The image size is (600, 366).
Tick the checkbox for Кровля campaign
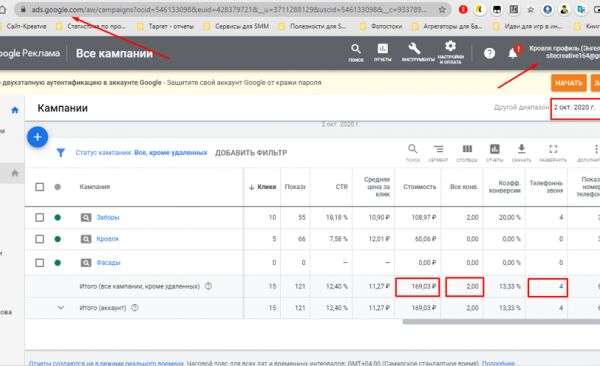point(39,239)
